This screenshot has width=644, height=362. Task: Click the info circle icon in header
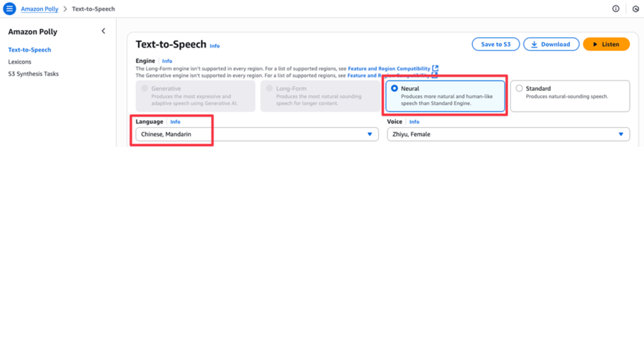pos(616,9)
